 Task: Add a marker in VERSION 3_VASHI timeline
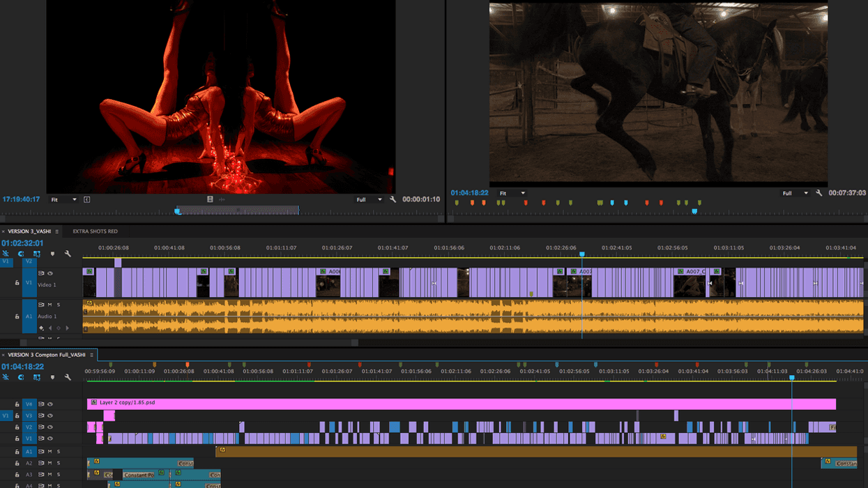(52, 254)
